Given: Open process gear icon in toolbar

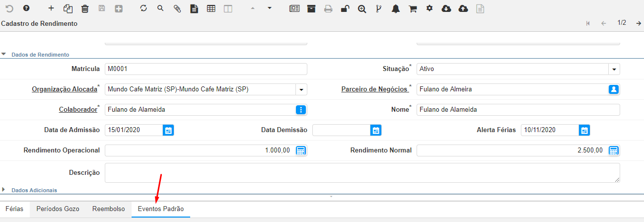Looking at the screenshot, I should click(429, 8).
